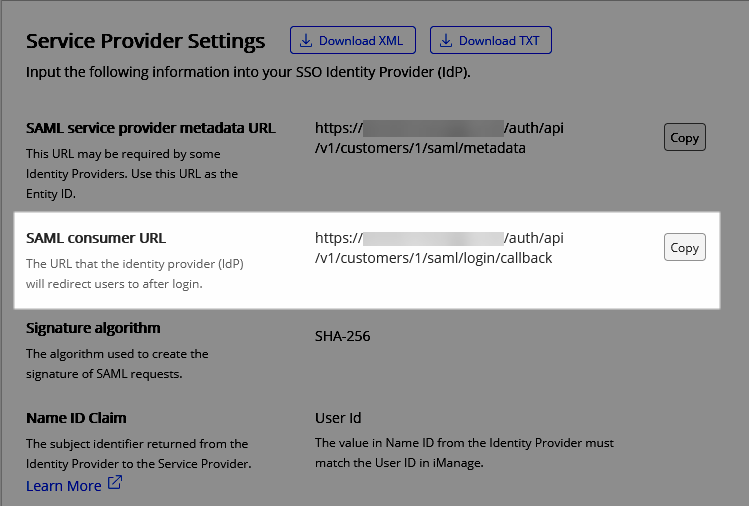
Task: Select the metadata URL value text
Action: click(x=439, y=138)
